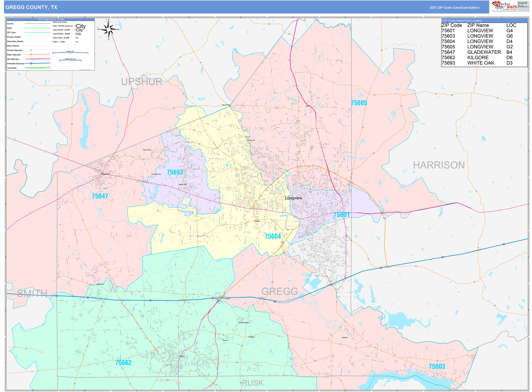Click the RUSK county label
Image resolution: width=532 pixels, height=392 pixels.
tap(253, 383)
